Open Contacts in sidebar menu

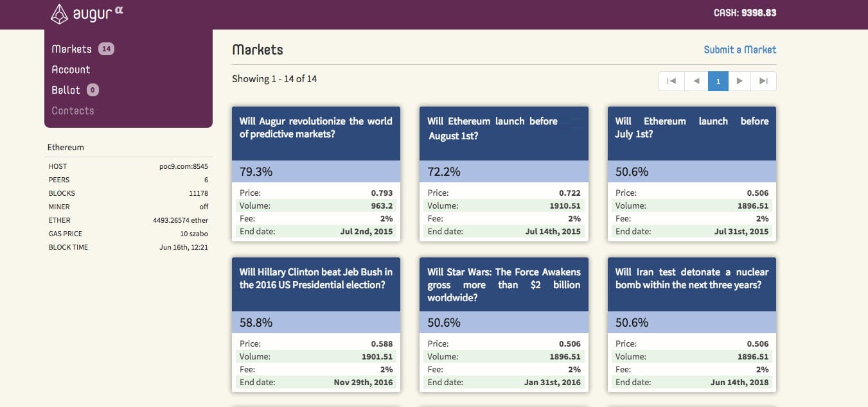point(73,110)
